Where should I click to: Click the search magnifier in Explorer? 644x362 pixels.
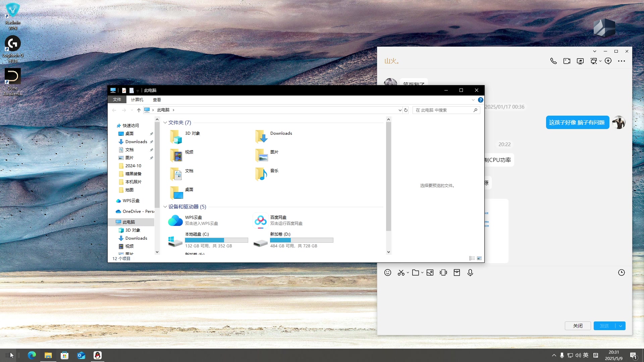point(475,110)
